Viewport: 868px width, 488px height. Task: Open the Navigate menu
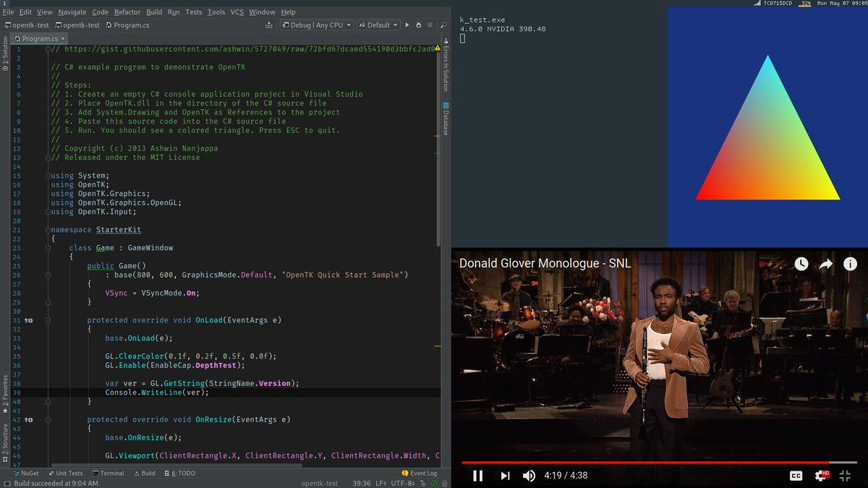click(x=72, y=12)
